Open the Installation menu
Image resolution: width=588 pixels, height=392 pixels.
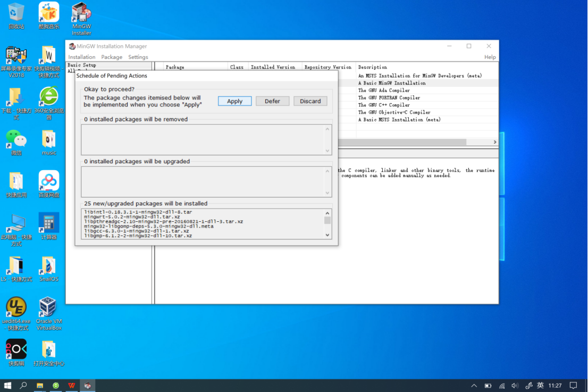click(x=82, y=57)
